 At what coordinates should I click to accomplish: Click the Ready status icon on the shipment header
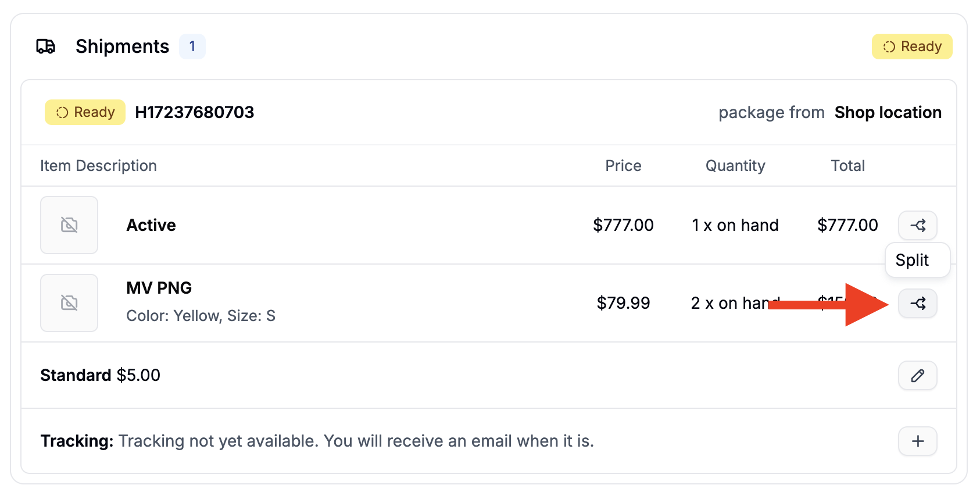[x=62, y=112]
